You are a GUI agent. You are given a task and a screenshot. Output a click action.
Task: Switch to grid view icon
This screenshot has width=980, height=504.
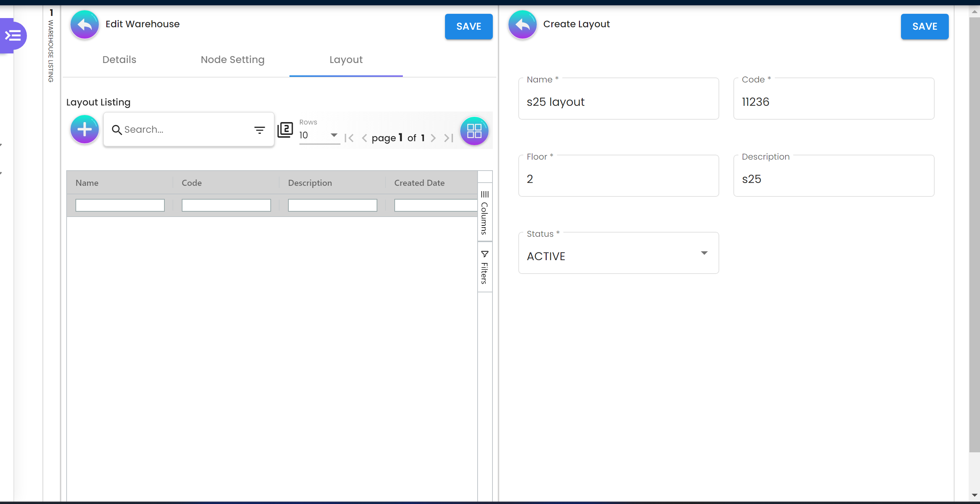pyautogui.click(x=474, y=131)
